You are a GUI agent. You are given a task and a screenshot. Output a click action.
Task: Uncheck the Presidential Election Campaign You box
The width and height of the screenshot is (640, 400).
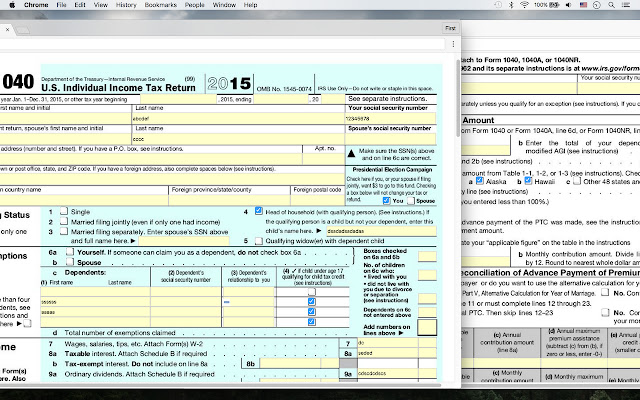(386, 200)
